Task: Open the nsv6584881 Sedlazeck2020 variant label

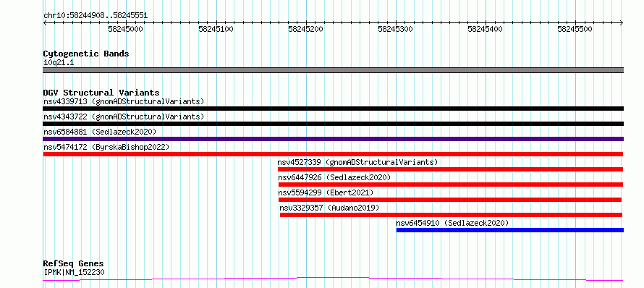Action: [x=100, y=132]
